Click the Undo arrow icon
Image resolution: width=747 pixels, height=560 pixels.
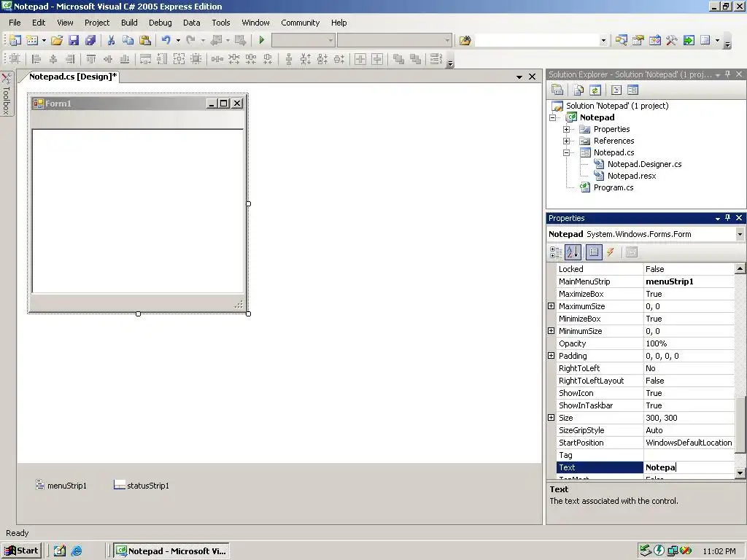(x=166, y=41)
